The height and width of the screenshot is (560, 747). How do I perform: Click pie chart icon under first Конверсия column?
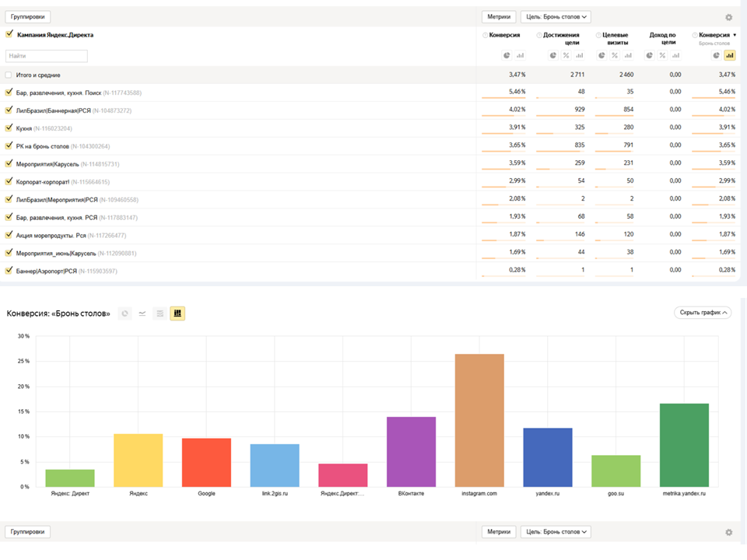tap(507, 55)
